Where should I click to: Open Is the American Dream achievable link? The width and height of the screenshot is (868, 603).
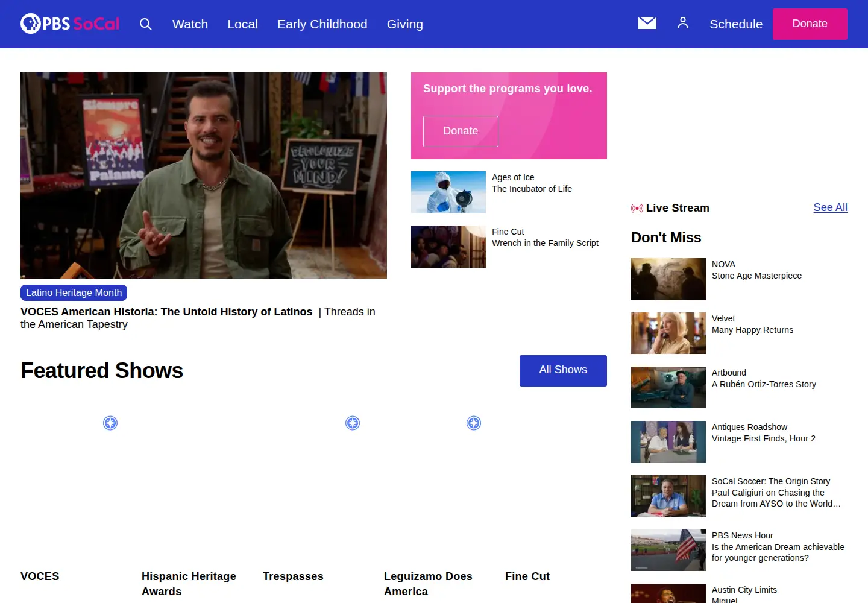click(x=778, y=552)
